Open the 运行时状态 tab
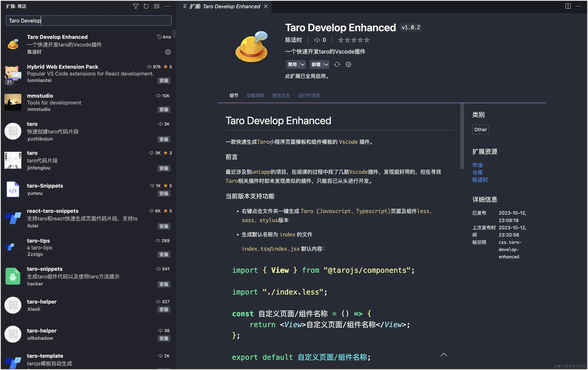The image size is (588, 370). 309,95
